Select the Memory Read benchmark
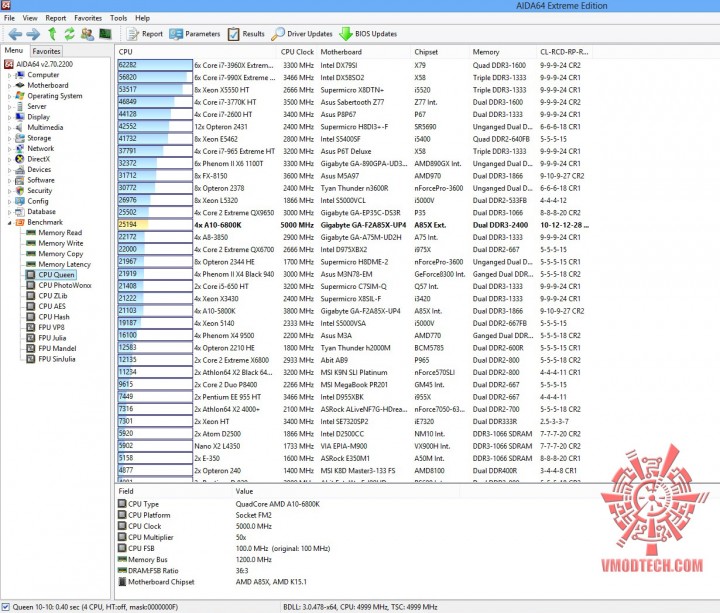 55,233
